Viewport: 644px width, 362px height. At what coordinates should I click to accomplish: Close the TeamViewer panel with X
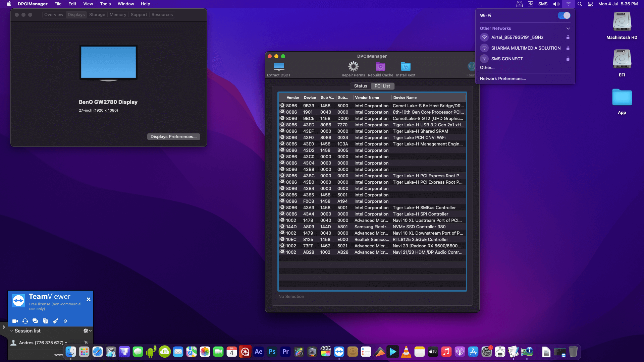point(89,299)
